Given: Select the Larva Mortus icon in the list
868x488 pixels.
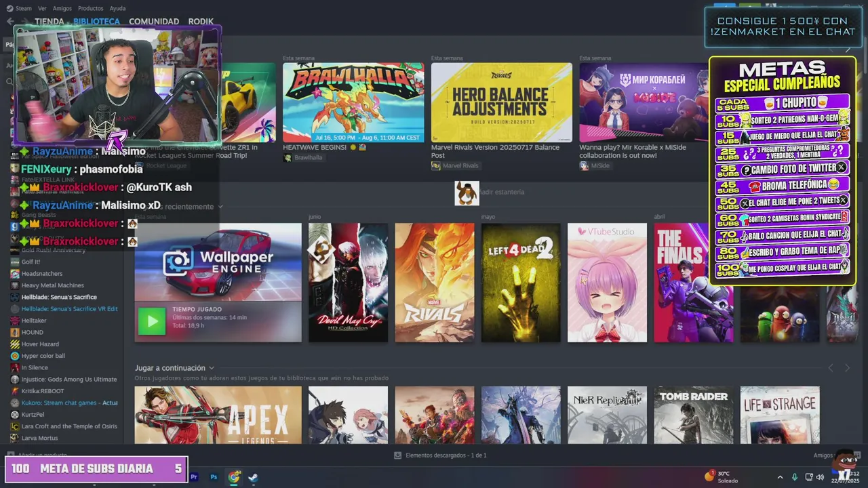Looking at the screenshot, I should pos(15,438).
